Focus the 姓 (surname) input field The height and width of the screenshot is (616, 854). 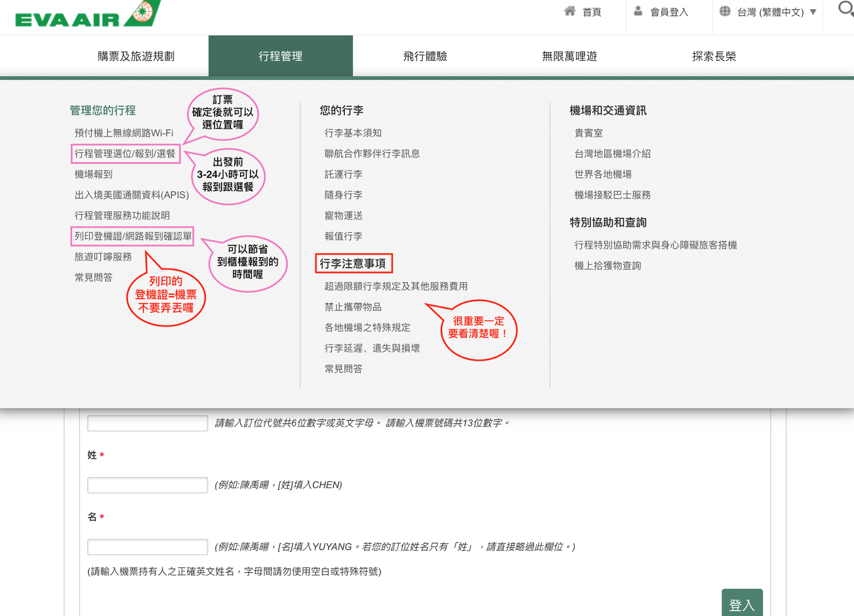147,485
